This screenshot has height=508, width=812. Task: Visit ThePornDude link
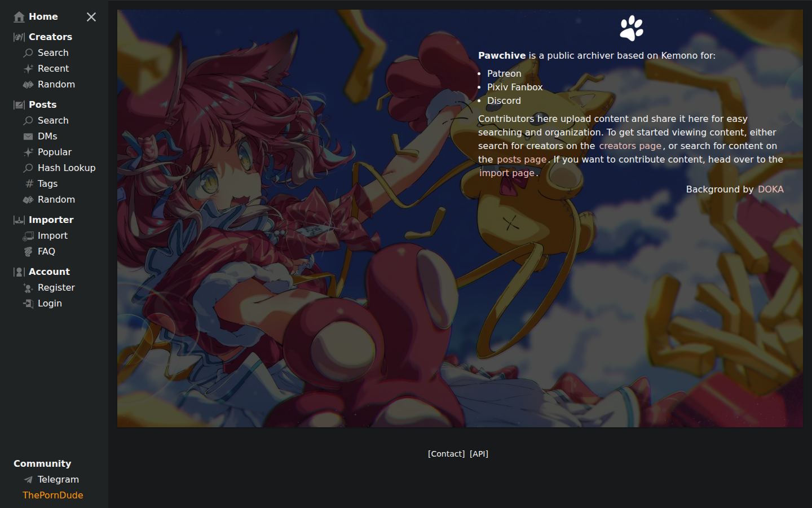53,496
